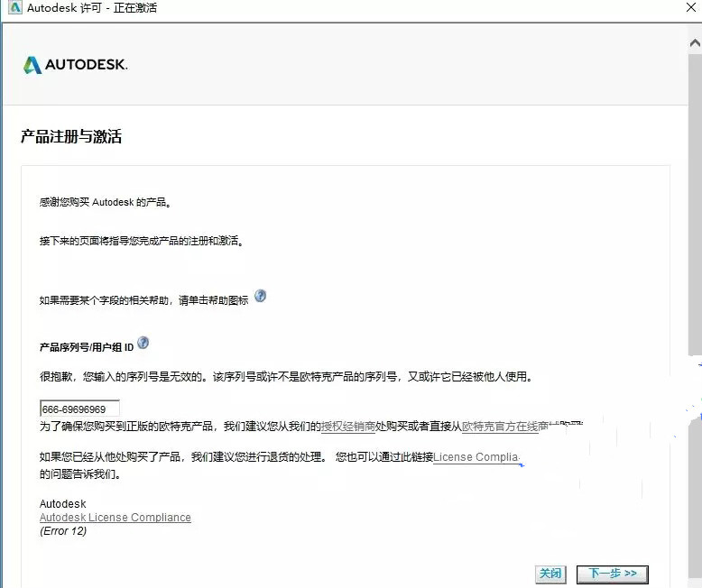Image resolution: width=702 pixels, height=588 pixels.
Task: Open help icon next to 产品序列号/用户组 ID
Action: click(x=143, y=343)
